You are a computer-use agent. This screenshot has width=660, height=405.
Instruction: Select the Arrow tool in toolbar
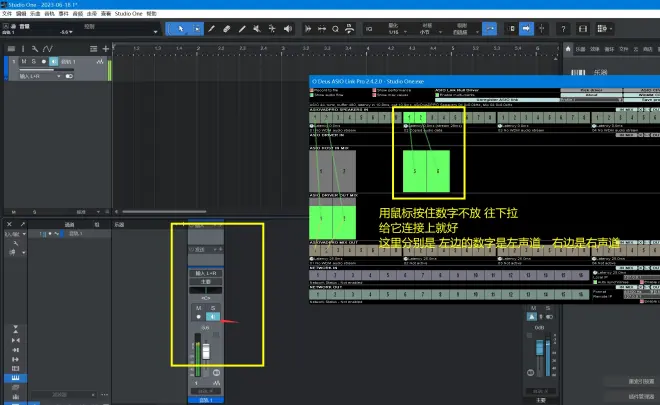pos(181,29)
